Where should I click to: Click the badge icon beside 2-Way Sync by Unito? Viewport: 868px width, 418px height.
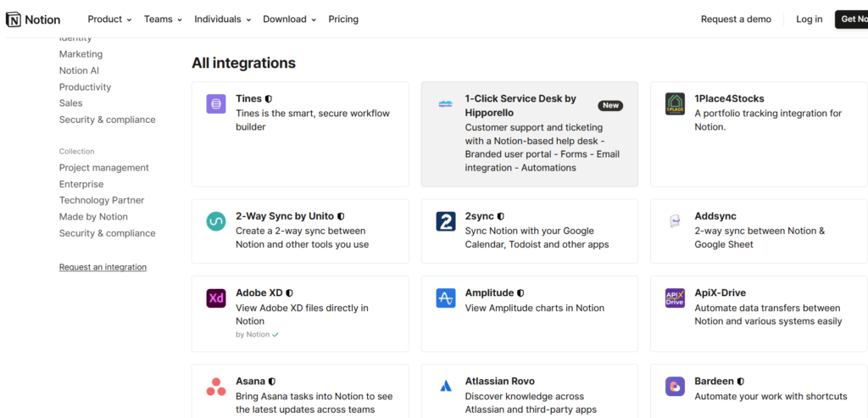point(341,216)
